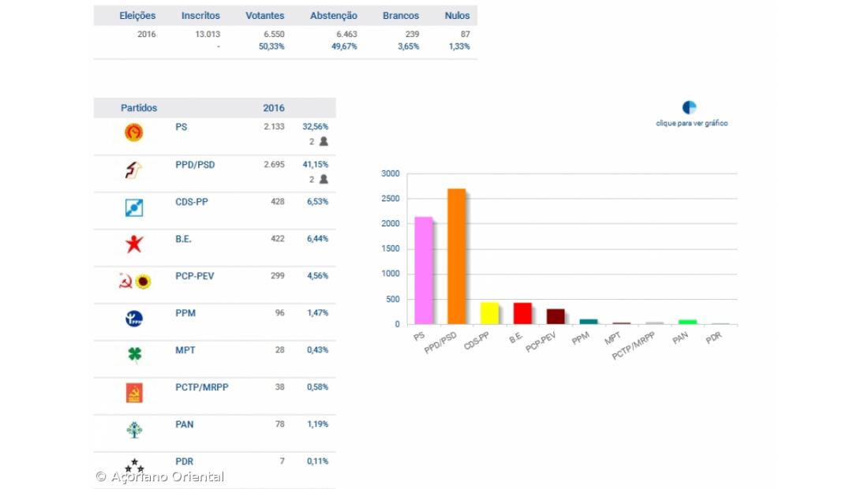Click the PCP-PEV hammer and sunflower logo
Screen dimensions: 868x489
[x=134, y=282]
